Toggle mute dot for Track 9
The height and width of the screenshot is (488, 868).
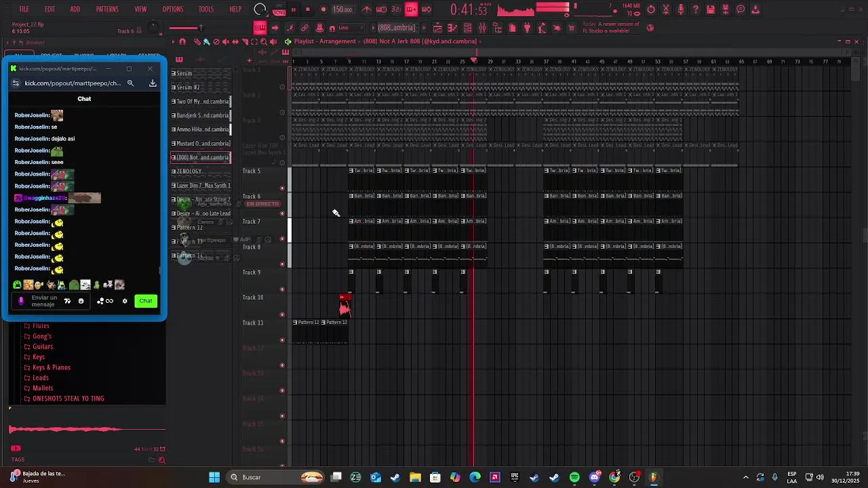click(x=282, y=289)
